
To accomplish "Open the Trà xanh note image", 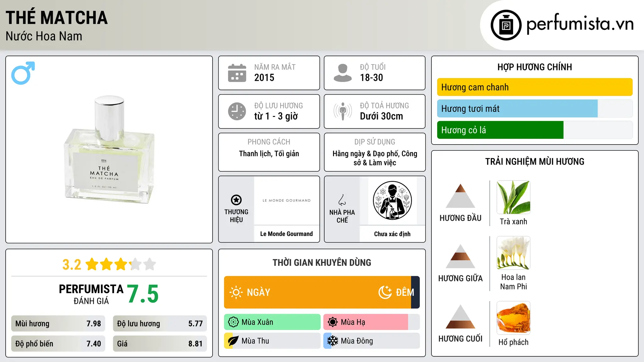I will pos(514,197).
